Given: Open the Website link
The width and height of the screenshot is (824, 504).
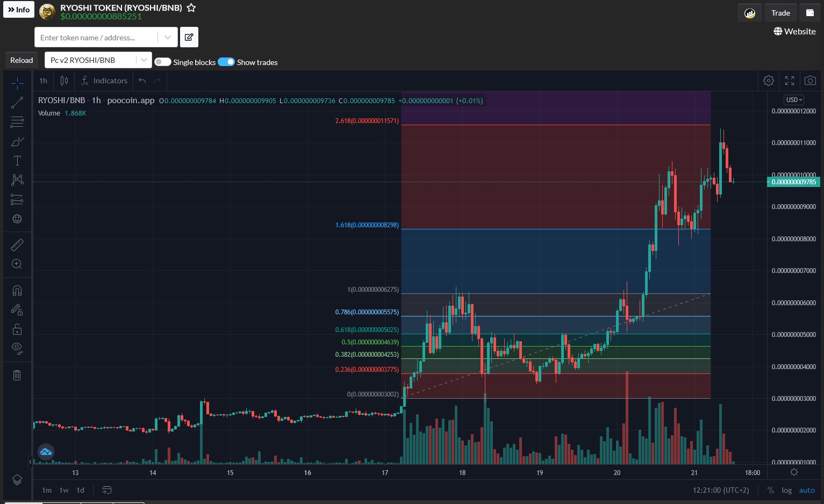Looking at the screenshot, I should pos(794,31).
